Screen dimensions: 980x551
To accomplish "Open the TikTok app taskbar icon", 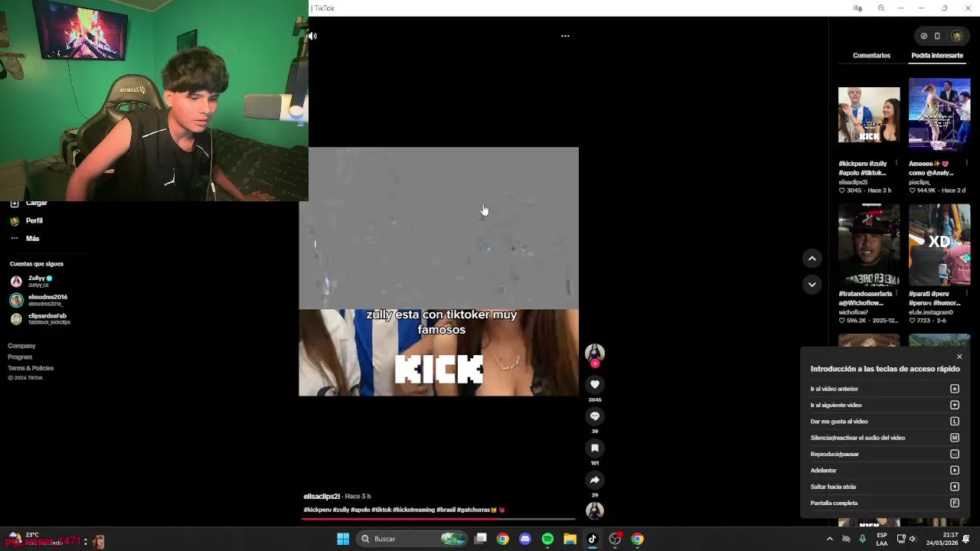I will [592, 539].
